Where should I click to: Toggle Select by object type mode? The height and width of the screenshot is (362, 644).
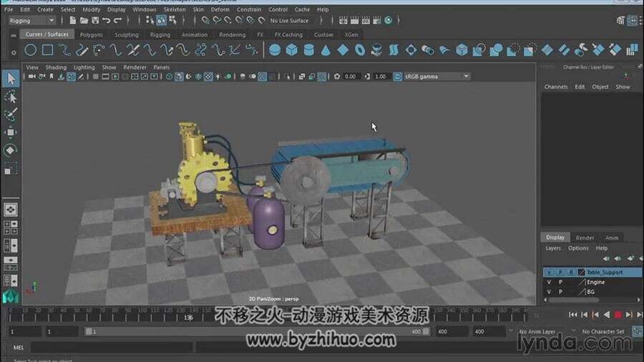coord(162,20)
